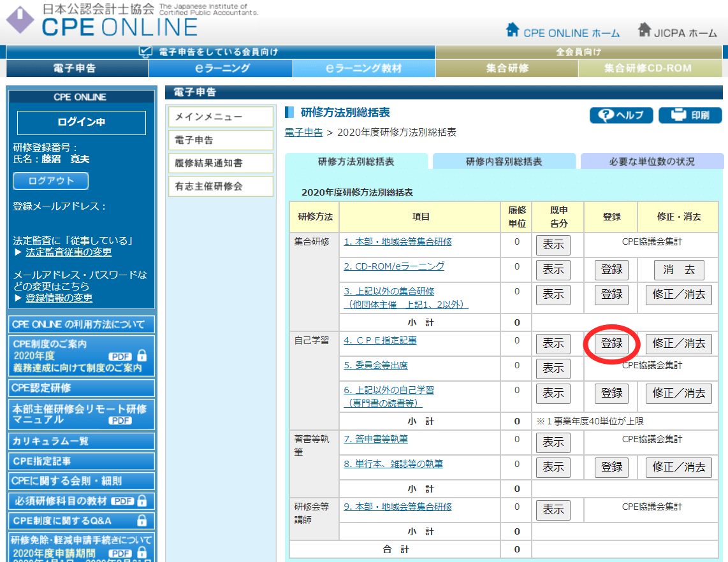
Task: Click 表示 for CD-ROM/eラーニング row
Action: (553, 270)
